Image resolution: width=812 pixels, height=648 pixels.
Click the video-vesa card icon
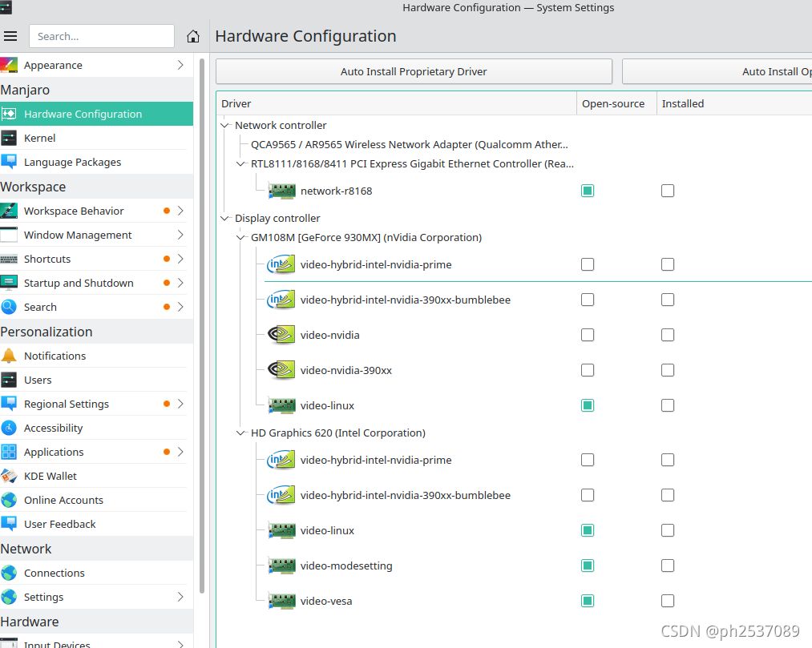pyautogui.click(x=281, y=601)
